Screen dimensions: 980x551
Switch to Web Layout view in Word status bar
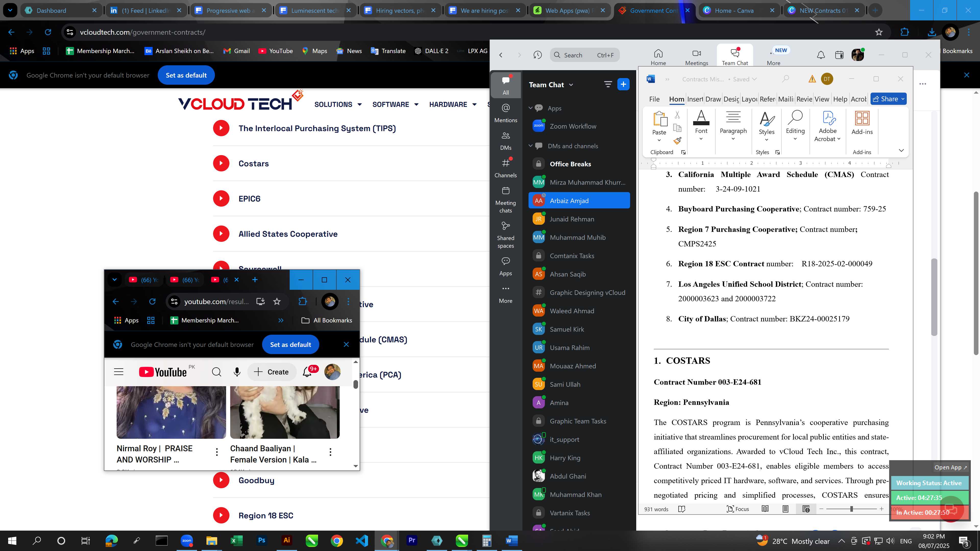[806, 509]
